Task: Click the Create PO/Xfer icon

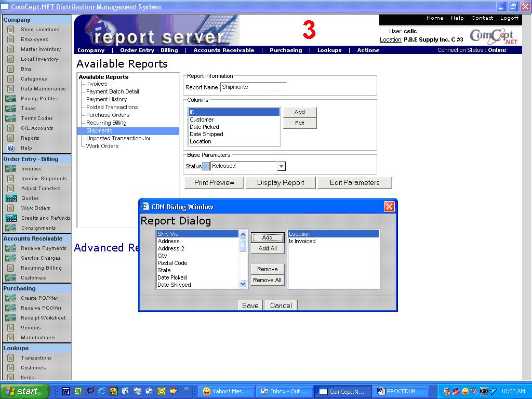Action: (10, 298)
